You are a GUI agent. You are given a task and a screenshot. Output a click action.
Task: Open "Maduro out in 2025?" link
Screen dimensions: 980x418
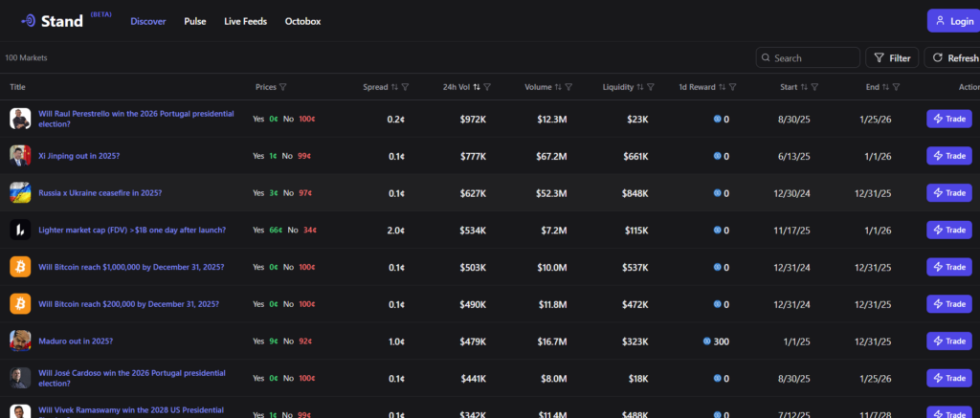click(x=76, y=341)
